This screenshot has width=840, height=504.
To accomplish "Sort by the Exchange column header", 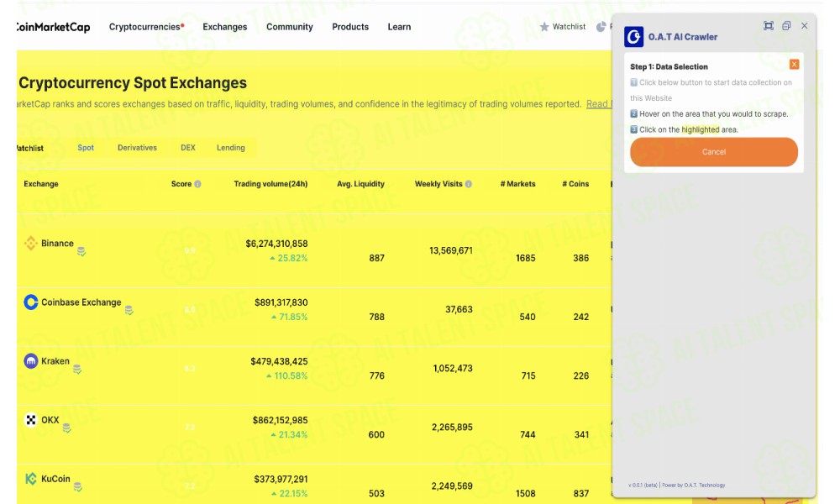I will pos(41,184).
